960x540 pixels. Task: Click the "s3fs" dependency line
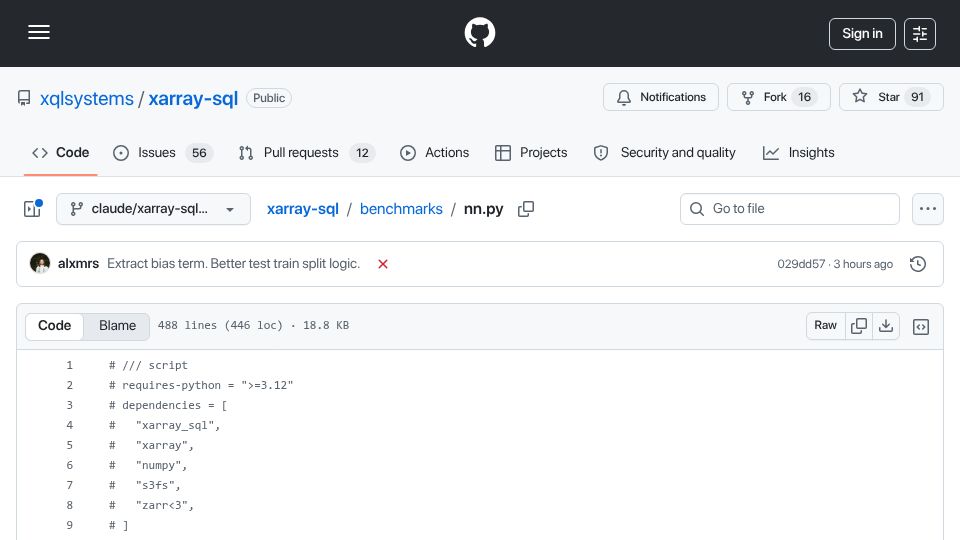point(144,485)
